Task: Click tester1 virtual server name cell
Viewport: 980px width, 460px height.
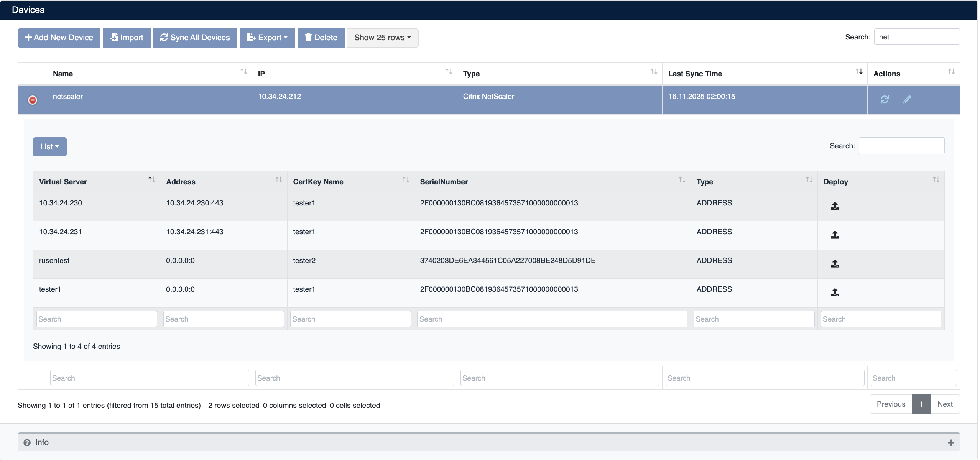Action: [x=97, y=293]
